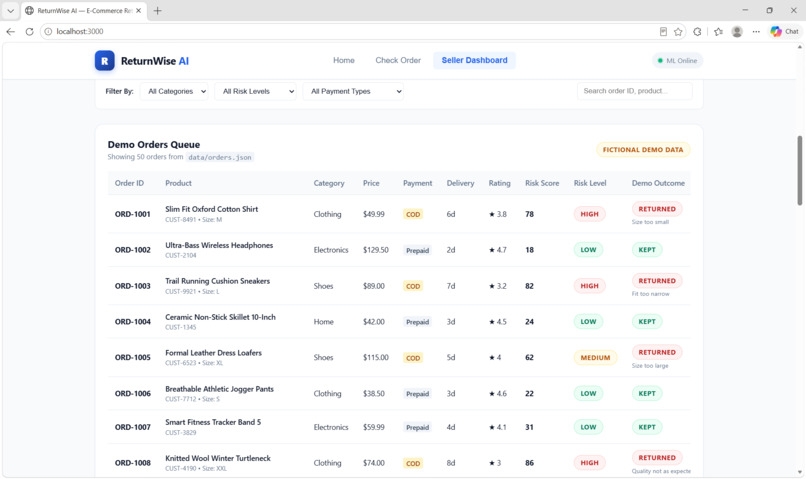Screen dimensions: 806x479
Task: Open Copilot Chat in the browser toolbar
Action: pyautogui.click(x=784, y=32)
